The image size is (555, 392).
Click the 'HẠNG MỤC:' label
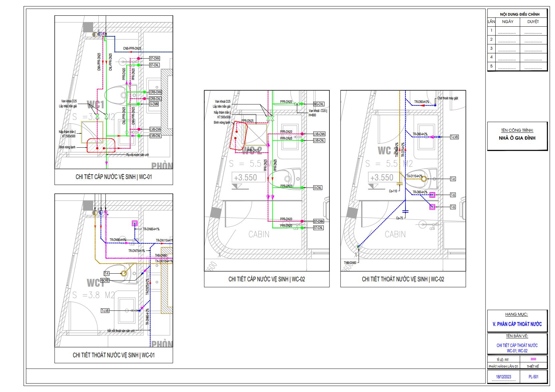pos(516,314)
